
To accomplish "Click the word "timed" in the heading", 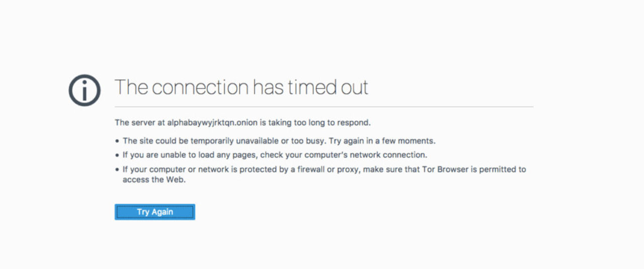I will pyautogui.click(x=310, y=87).
